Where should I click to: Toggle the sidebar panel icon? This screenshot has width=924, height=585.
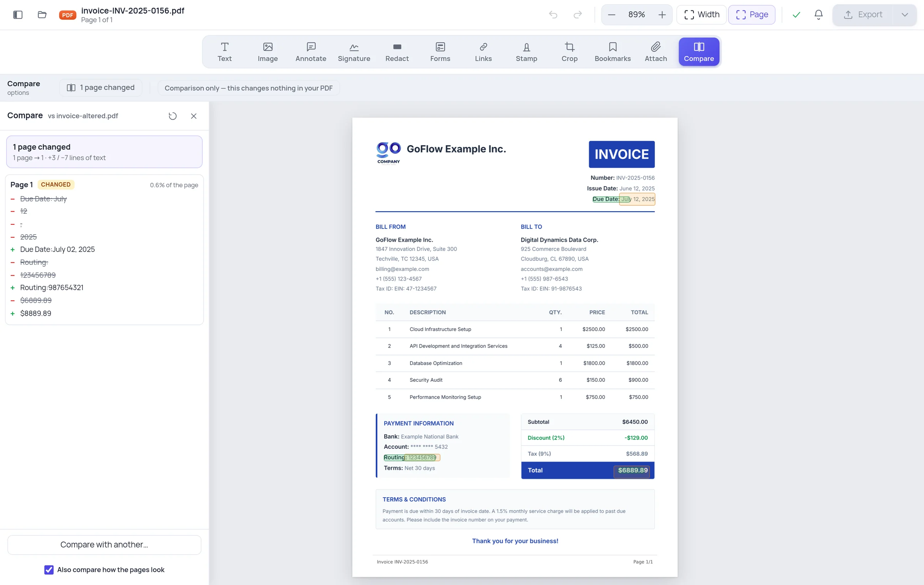pyautogui.click(x=18, y=15)
